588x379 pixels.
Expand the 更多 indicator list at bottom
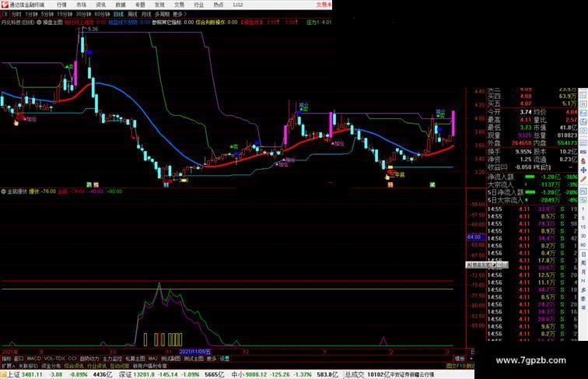point(212,359)
